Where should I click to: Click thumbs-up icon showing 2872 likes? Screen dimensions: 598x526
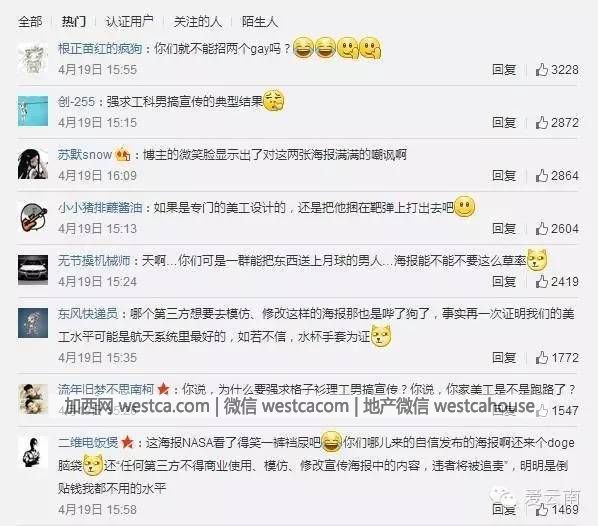click(542, 122)
